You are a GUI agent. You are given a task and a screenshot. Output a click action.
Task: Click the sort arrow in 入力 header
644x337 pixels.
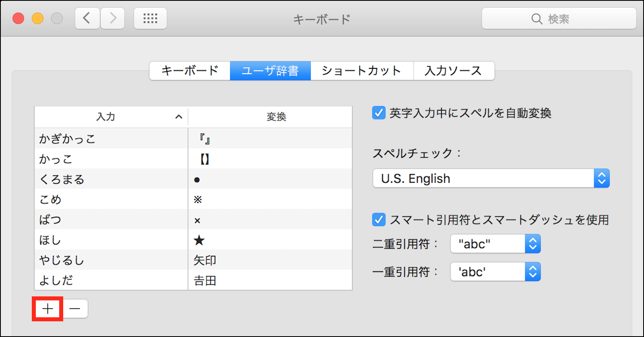[179, 117]
